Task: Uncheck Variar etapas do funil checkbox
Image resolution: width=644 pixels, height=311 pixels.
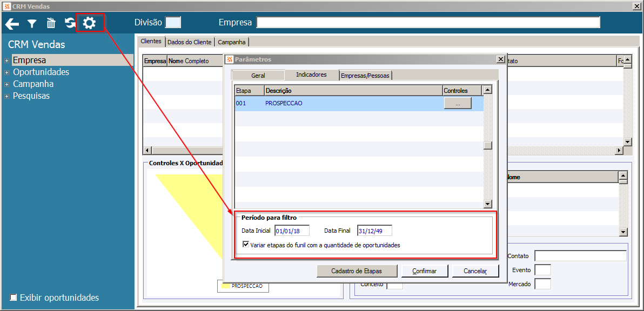Action: tap(246, 245)
